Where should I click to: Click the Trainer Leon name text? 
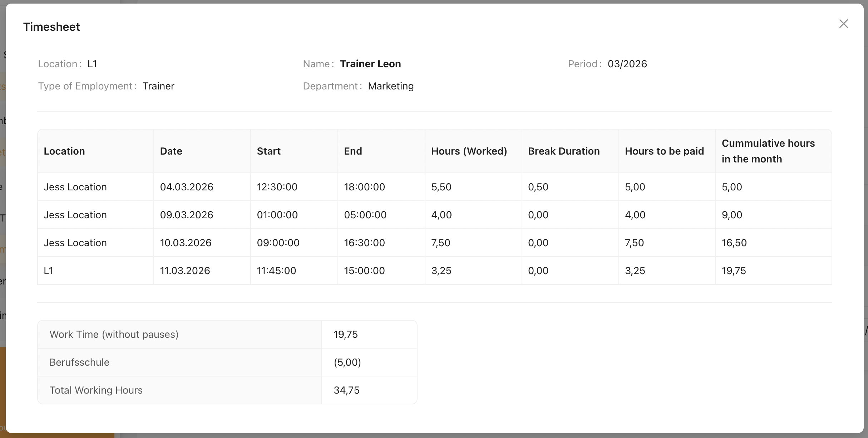click(370, 64)
